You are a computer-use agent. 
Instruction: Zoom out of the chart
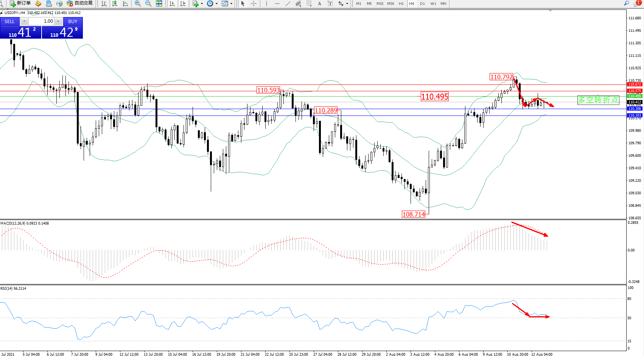[x=148, y=3]
